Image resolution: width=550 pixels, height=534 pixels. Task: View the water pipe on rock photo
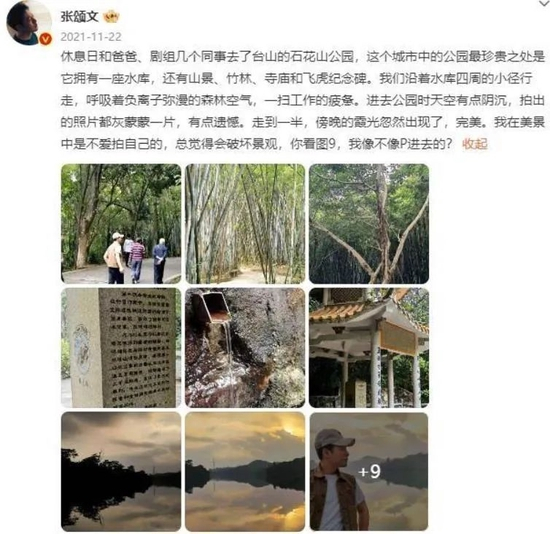coord(245,348)
